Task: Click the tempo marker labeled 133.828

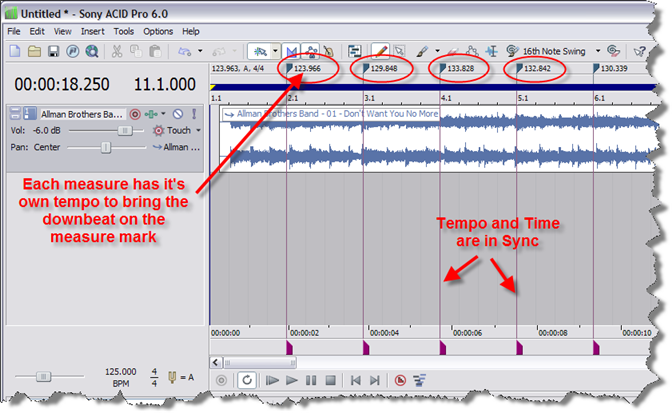Action: [x=460, y=68]
